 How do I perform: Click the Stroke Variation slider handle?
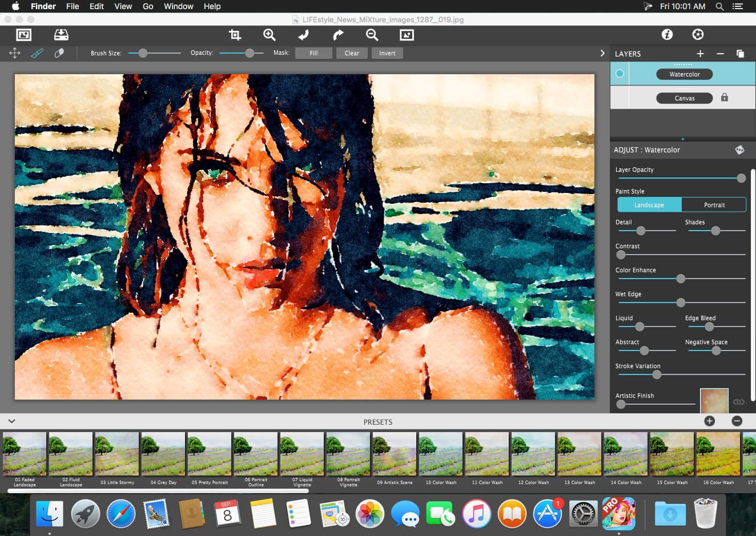(x=657, y=374)
